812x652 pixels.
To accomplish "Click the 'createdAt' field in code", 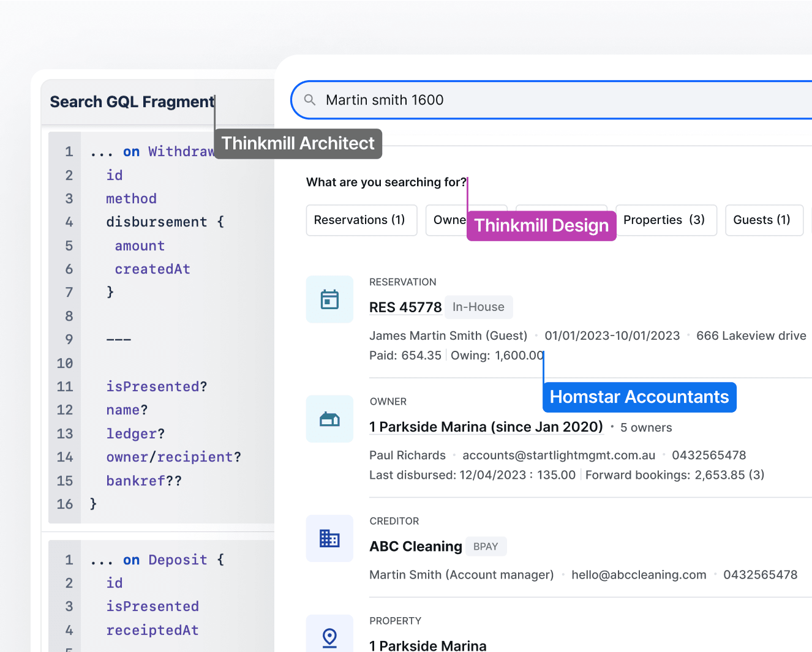I will tap(152, 269).
